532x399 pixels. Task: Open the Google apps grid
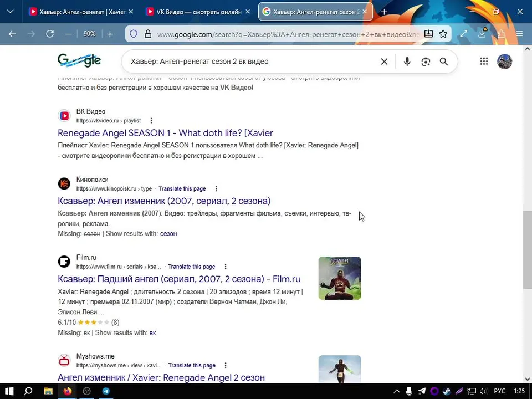pyautogui.click(x=484, y=62)
